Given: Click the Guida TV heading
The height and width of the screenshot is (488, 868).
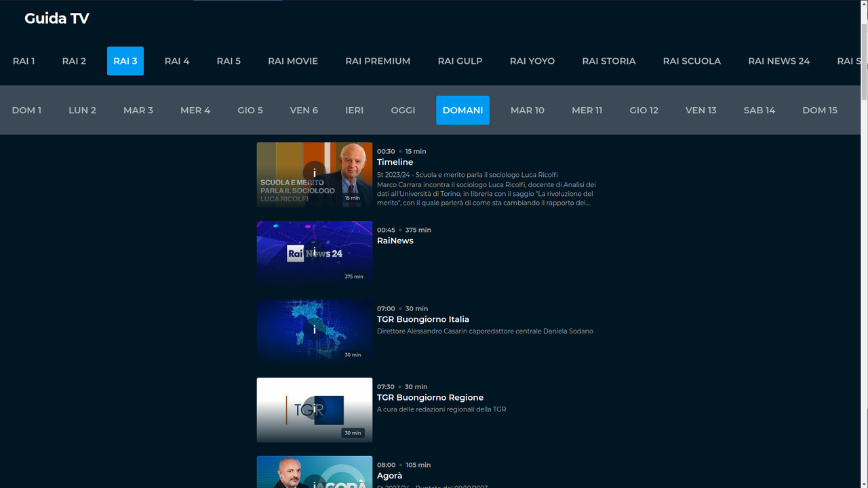Looking at the screenshot, I should [57, 18].
